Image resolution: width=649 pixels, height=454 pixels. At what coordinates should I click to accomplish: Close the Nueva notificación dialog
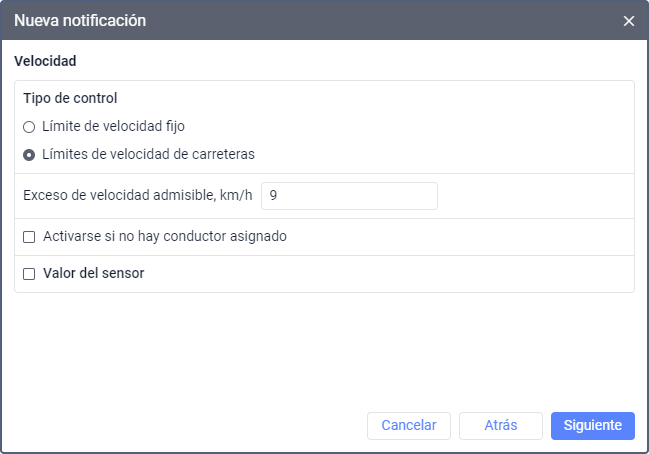(x=629, y=21)
